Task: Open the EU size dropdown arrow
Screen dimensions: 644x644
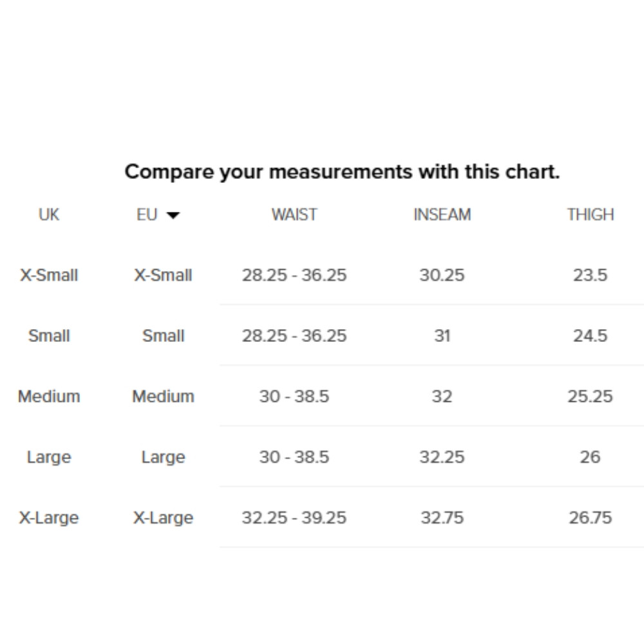Action: click(173, 215)
